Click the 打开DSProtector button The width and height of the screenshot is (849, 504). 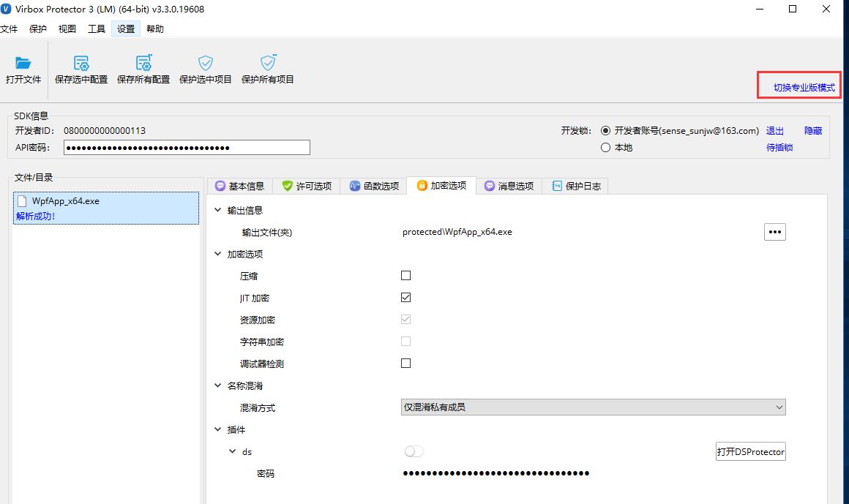point(750,451)
